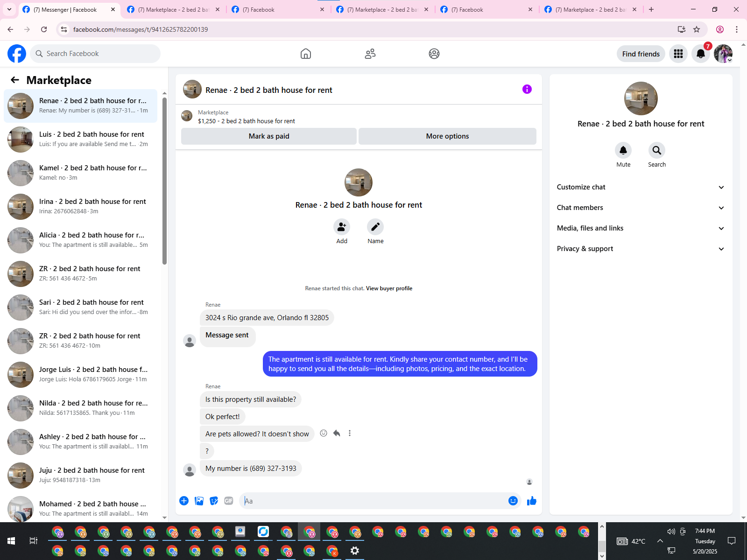Open emoji picker in message field

point(513,501)
